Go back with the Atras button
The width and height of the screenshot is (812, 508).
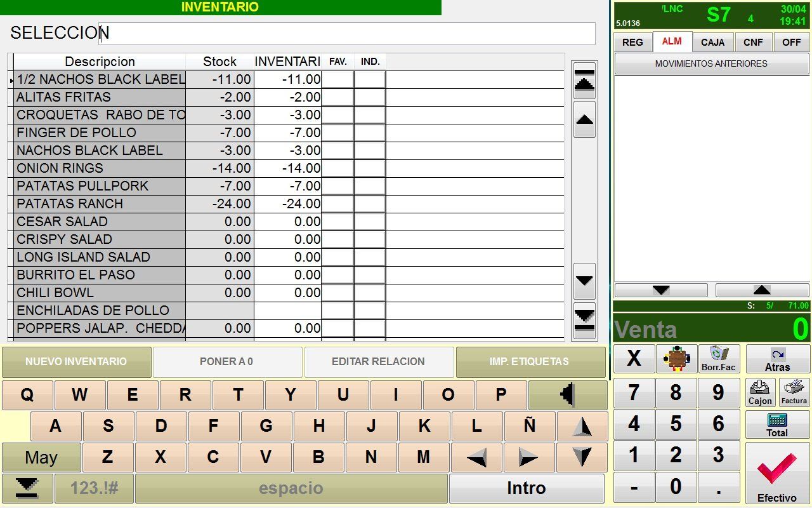point(778,359)
